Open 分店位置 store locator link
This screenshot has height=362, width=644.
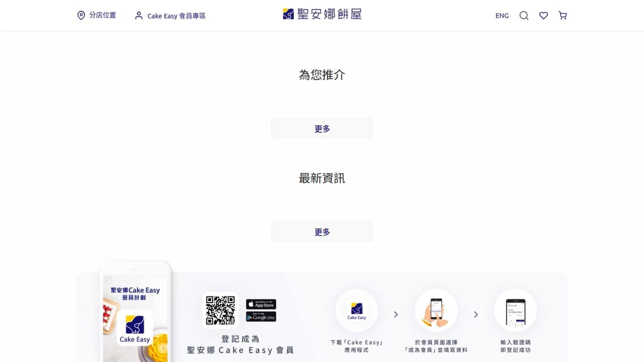103,16
